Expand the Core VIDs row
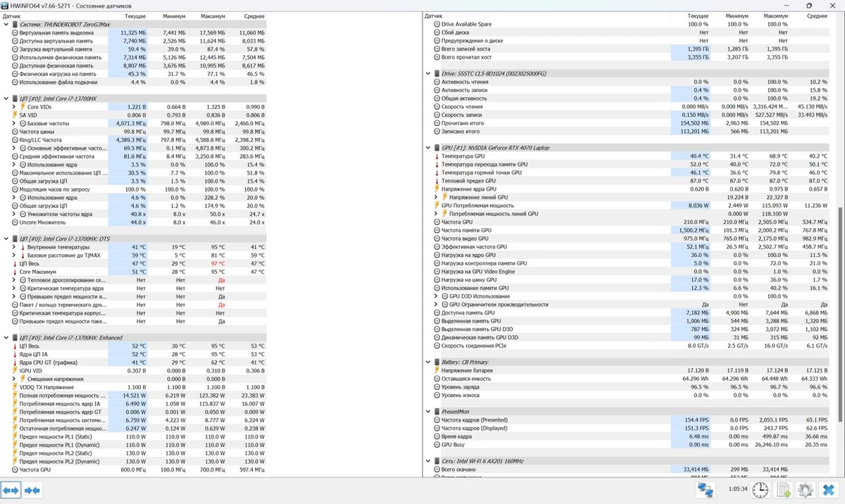Screen dimensions: 845x504 point(14,107)
